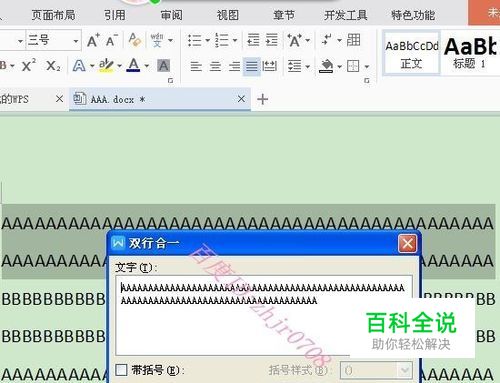
Task: Apply subscript X₂
Action: click(x=53, y=65)
